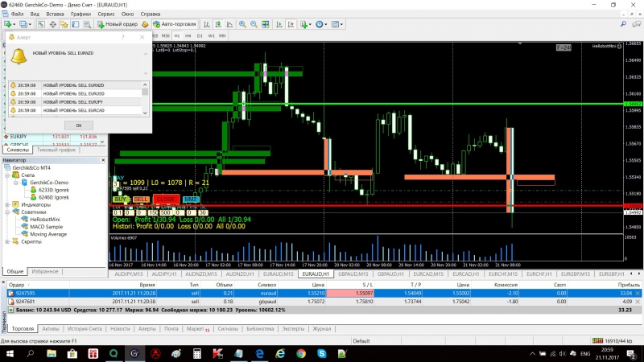The image size is (644, 362).
Task: Click the red CLOSE chart button
Action: (x=166, y=199)
